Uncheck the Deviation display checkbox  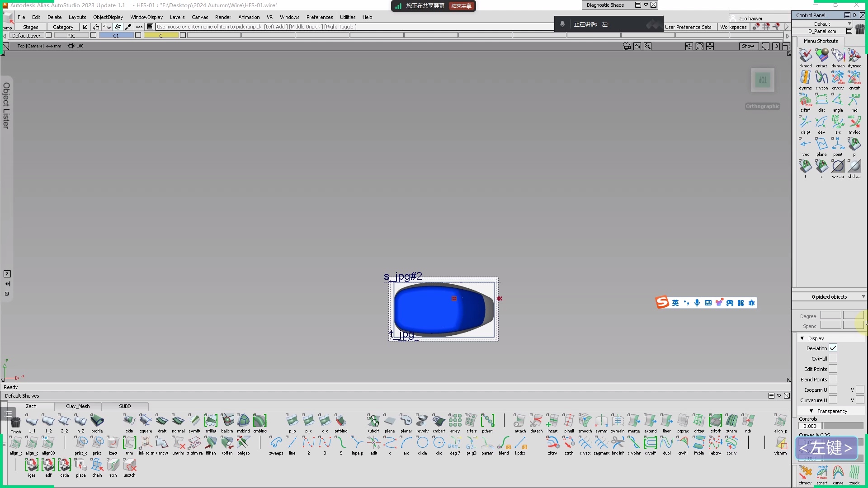pyautogui.click(x=833, y=348)
